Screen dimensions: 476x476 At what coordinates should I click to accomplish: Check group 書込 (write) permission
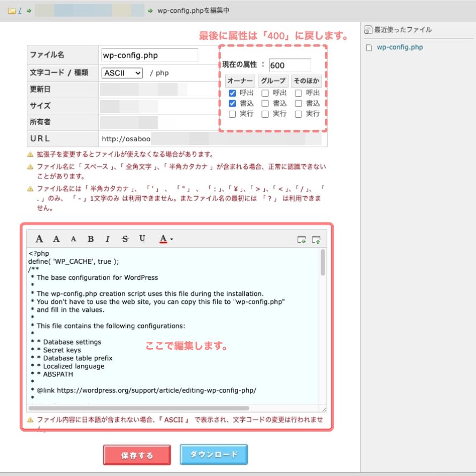coord(265,104)
